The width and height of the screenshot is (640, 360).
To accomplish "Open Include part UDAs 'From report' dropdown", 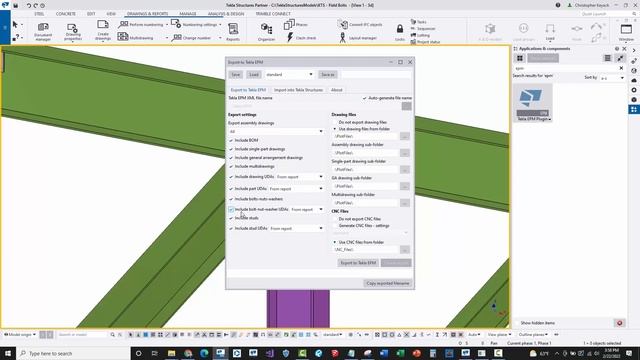I will (x=296, y=189).
